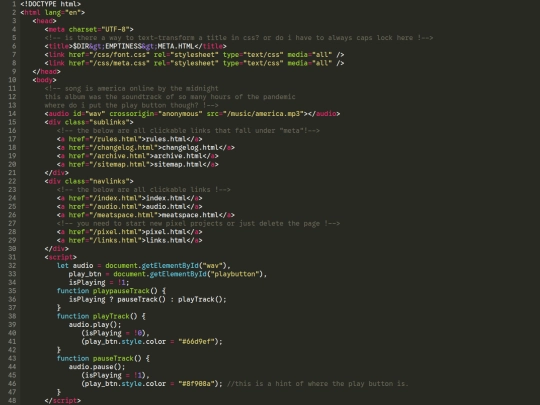Click the playTrack function declaration on line 38

pos(101,316)
